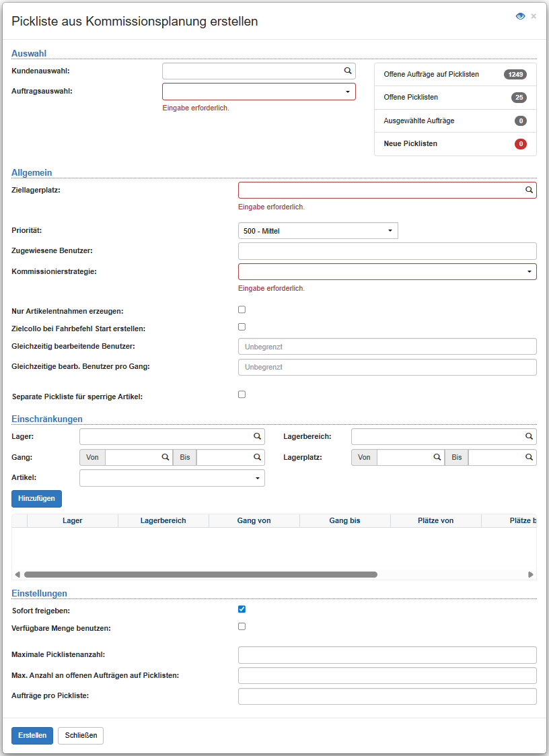Click the magnifier icon in Gang Von field
The image size is (549, 756).
tap(166, 457)
